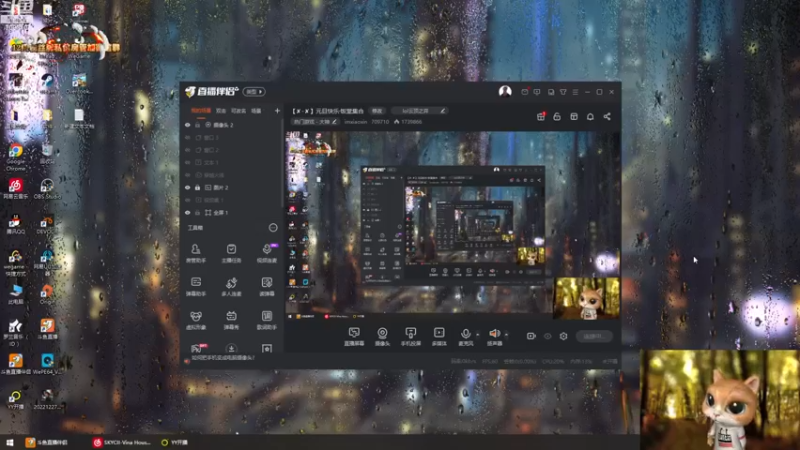Click the greyed start streaming button

[x=594, y=336]
